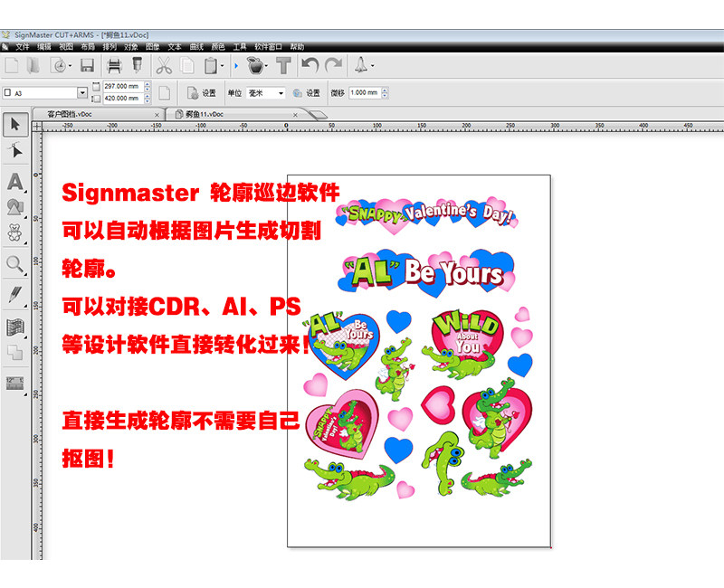Viewport: 724px width, 588px height.
Task: Switch to the 客户图档.vDoc tab
Action: point(99,114)
